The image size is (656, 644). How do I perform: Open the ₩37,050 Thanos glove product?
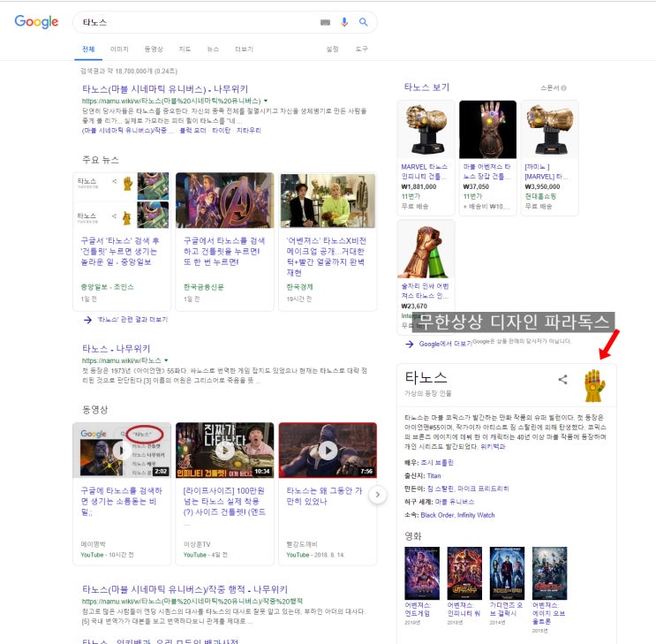tap(487, 158)
